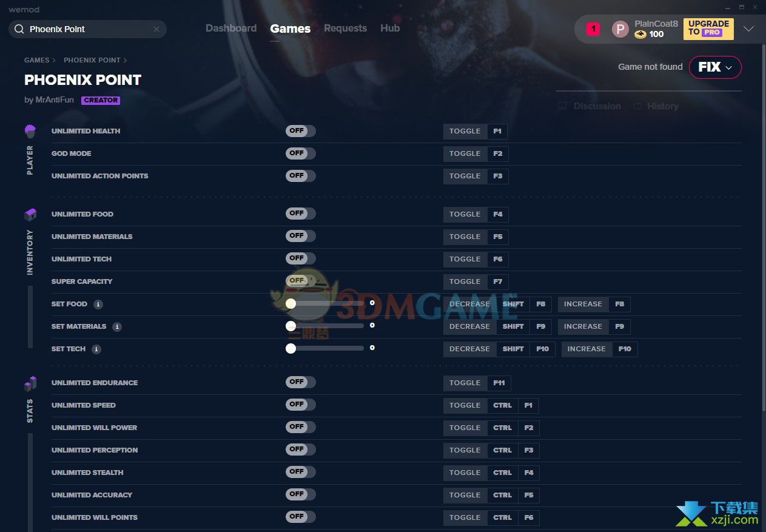766x532 pixels.
Task: Click F7 hotkey for Super Capacity
Action: coord(498,282)
